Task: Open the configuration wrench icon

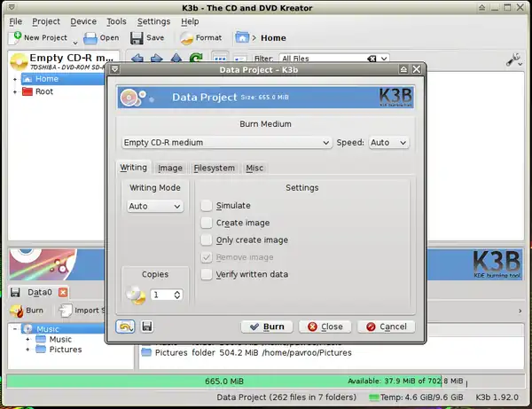Action: (x=513, y=59)
